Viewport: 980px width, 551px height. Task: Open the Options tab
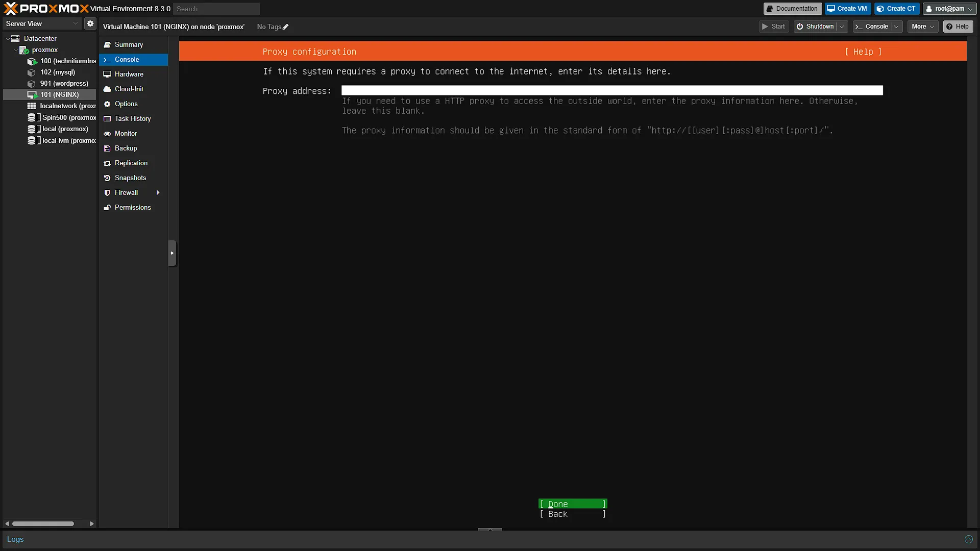point(134,104)
